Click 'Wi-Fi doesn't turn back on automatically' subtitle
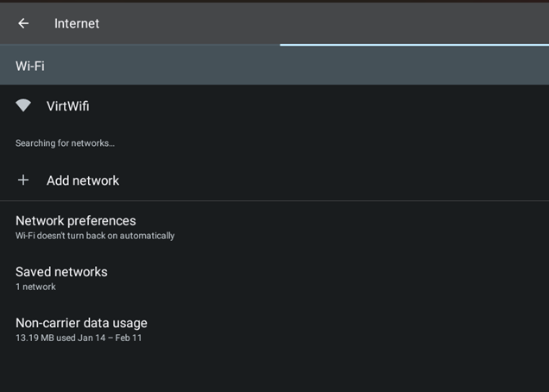This screenshot has height=392, width=549. pos(95,236)
